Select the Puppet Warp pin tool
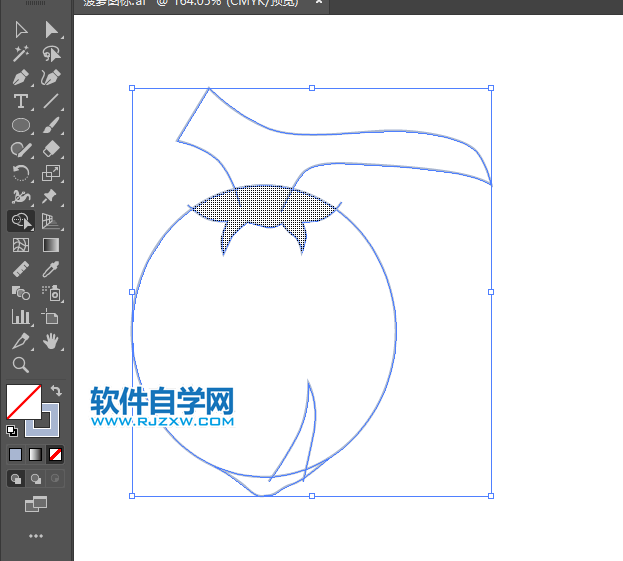This screenshot has height=561, width=623. pyautogui.click(x=51, y=197)
